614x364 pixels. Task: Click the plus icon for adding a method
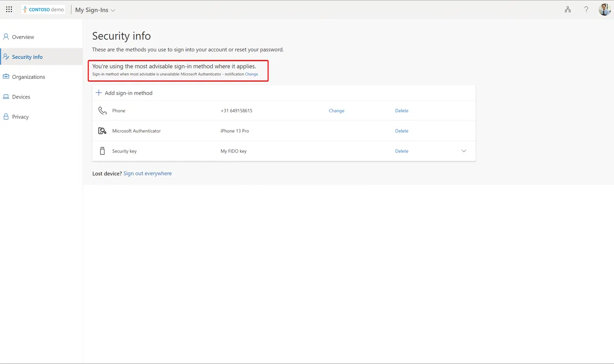99,93
